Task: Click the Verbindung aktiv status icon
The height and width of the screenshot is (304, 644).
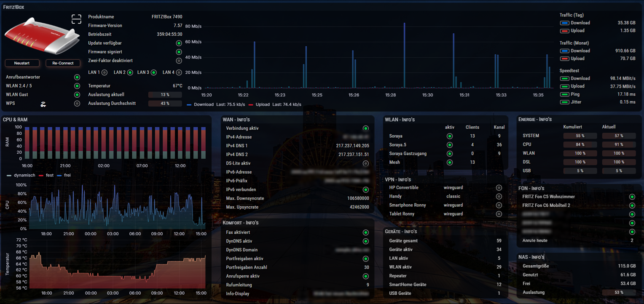Action: [x=365, y=128]
